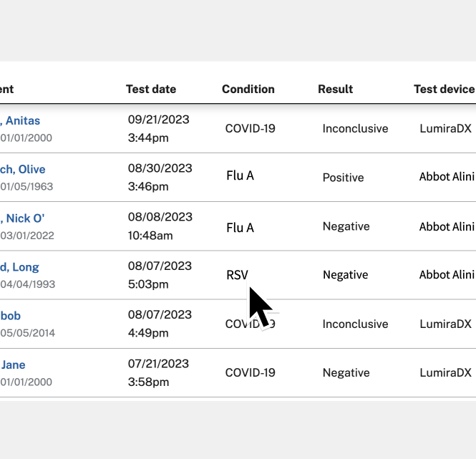Select test date 08/08/2023 10:48am
The image size is (476, 459).
(160, 226)
